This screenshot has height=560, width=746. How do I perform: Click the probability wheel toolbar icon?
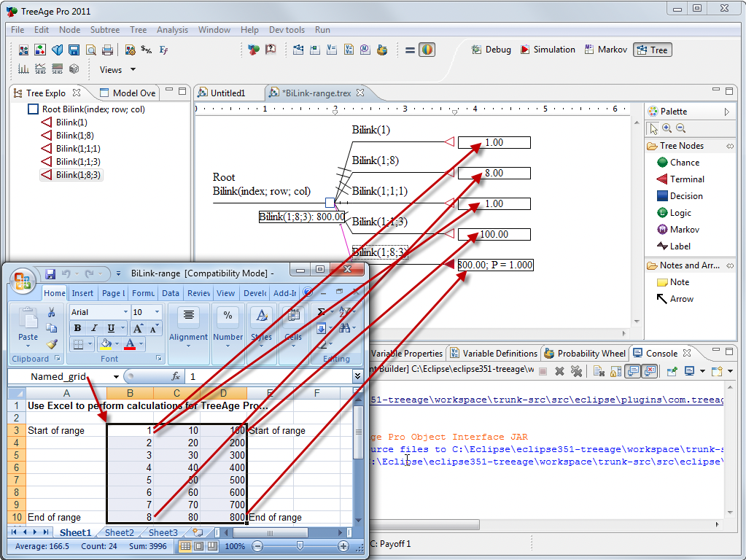[382, 50]
